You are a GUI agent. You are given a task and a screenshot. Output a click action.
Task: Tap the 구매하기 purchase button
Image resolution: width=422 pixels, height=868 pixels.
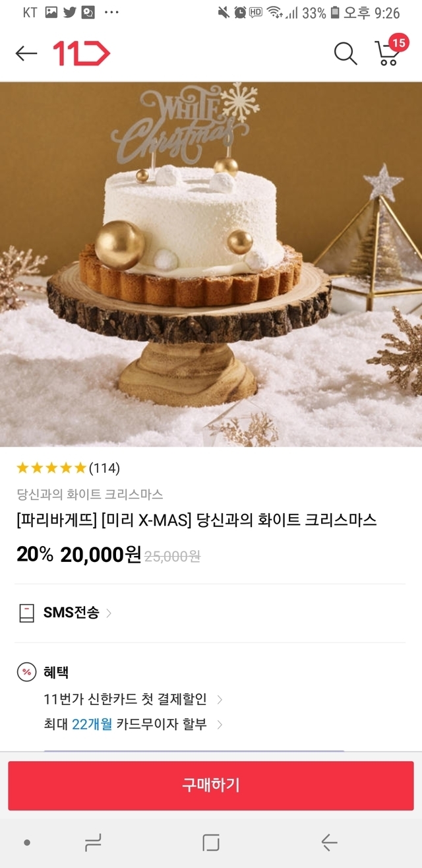tap(211, 786)
